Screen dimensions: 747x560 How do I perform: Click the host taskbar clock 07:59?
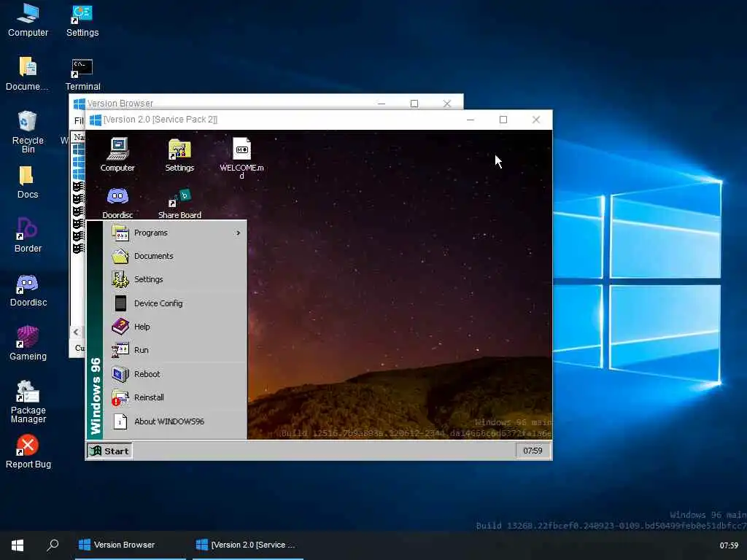(729, 545)
